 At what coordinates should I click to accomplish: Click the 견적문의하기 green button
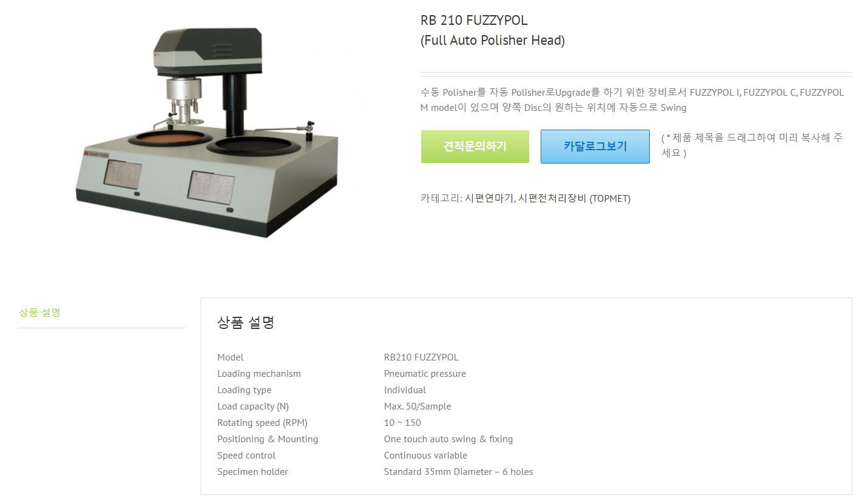475,147
